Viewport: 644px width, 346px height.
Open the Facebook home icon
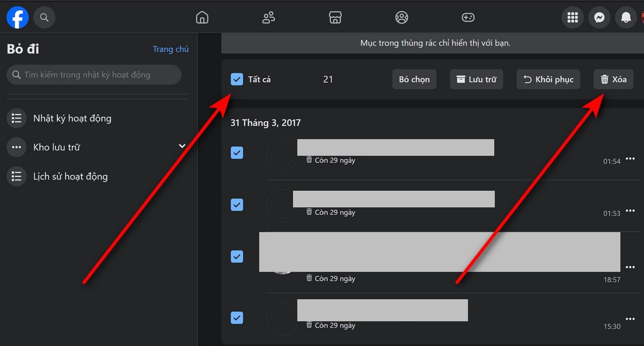202,18
